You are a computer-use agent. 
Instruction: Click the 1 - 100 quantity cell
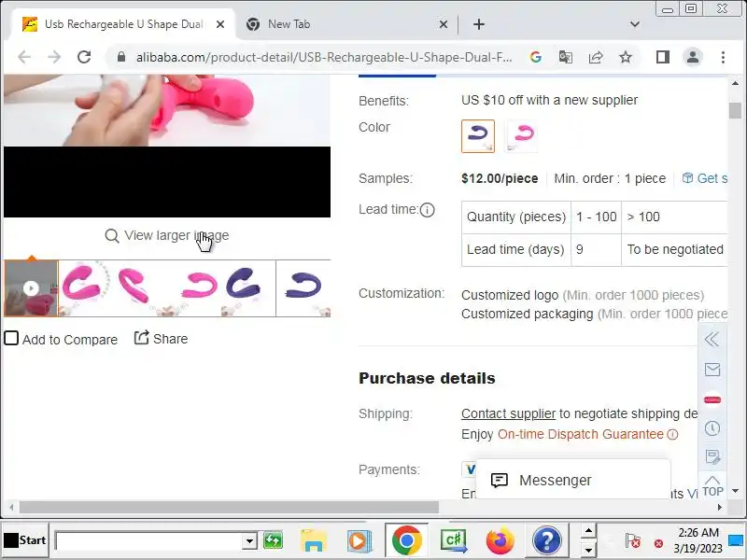[x=596, y=217]
